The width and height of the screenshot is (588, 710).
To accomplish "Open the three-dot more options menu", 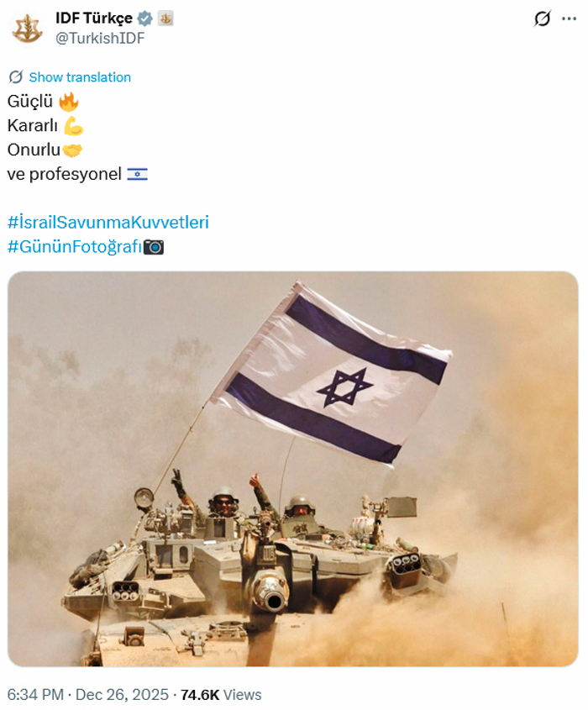I will tap(569, 18).
